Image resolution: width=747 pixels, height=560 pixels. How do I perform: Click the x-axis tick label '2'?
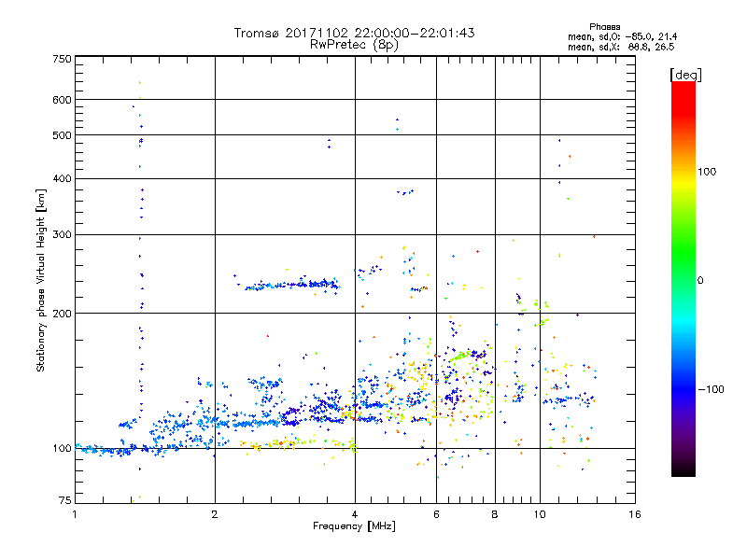(x=215, y=514)
